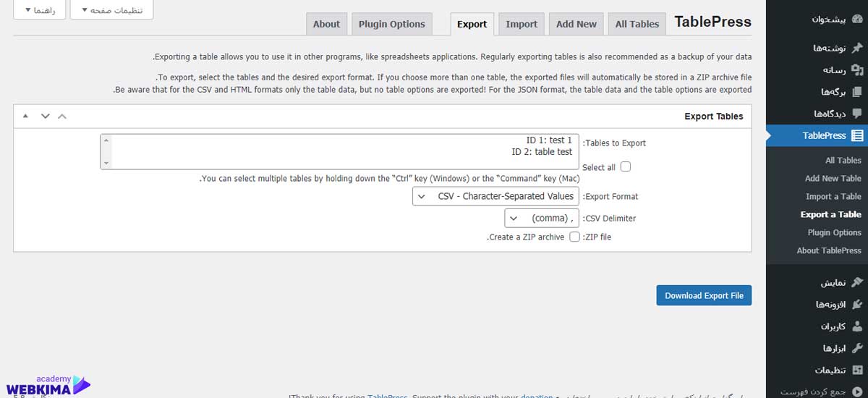Click the رسانه media icon

pos(857,70)
